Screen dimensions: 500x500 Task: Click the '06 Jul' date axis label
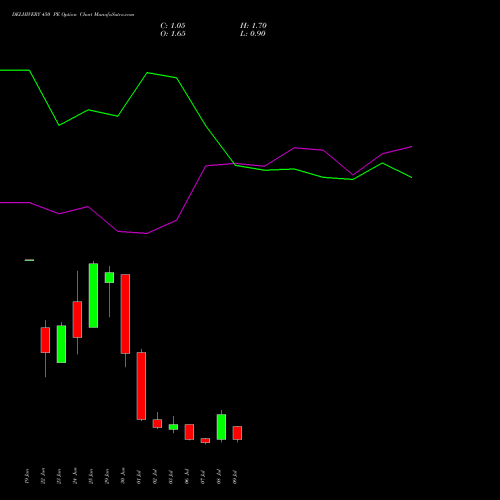[187, 477]
